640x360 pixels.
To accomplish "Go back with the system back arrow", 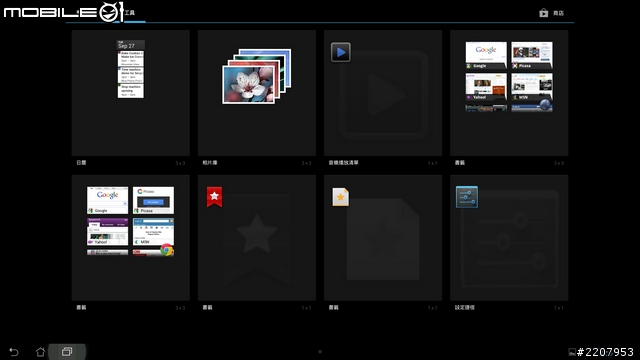I will pyautogui.click(x=13, y=352).
